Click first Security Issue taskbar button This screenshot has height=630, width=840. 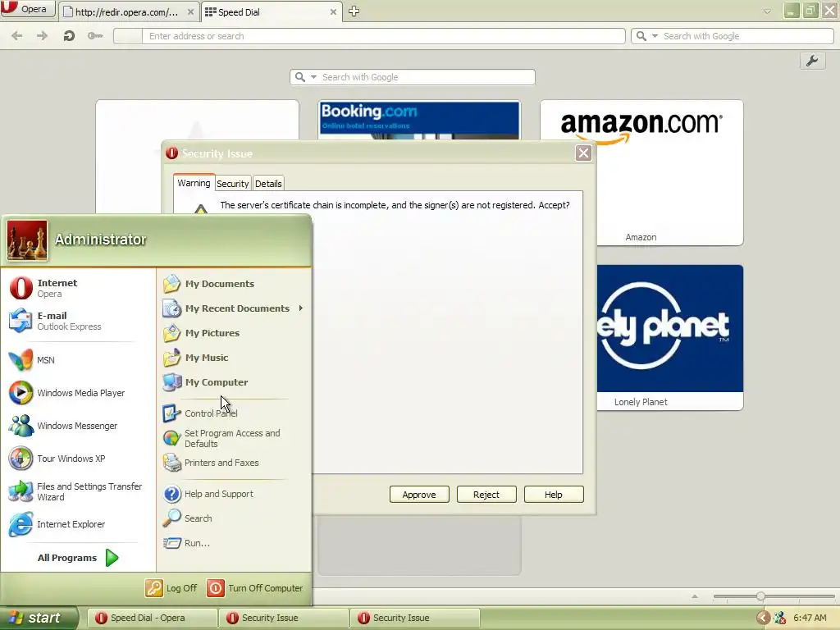(283, 618)
